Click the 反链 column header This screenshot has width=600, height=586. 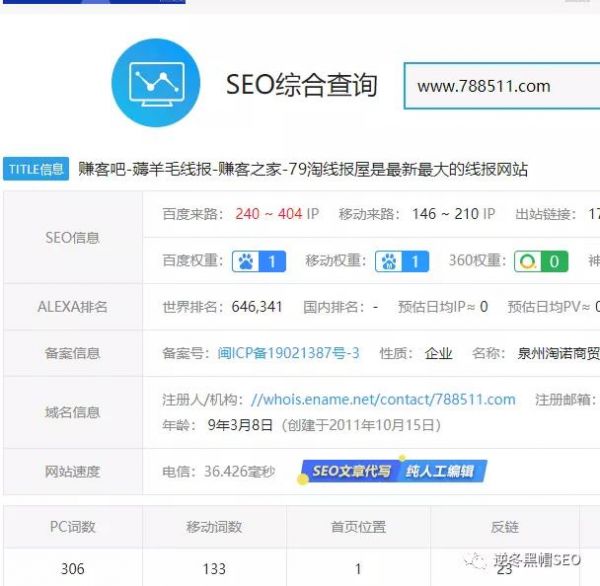tap(504, 527)
